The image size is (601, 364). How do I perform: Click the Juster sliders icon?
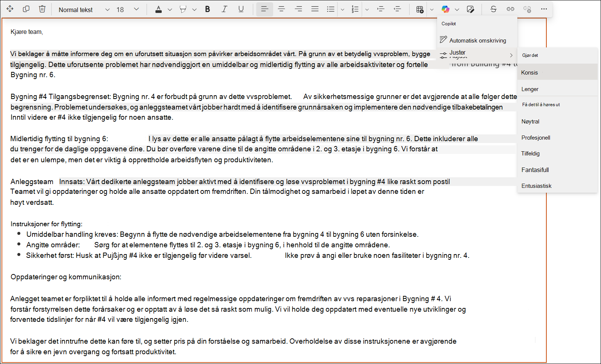point(443,55)
